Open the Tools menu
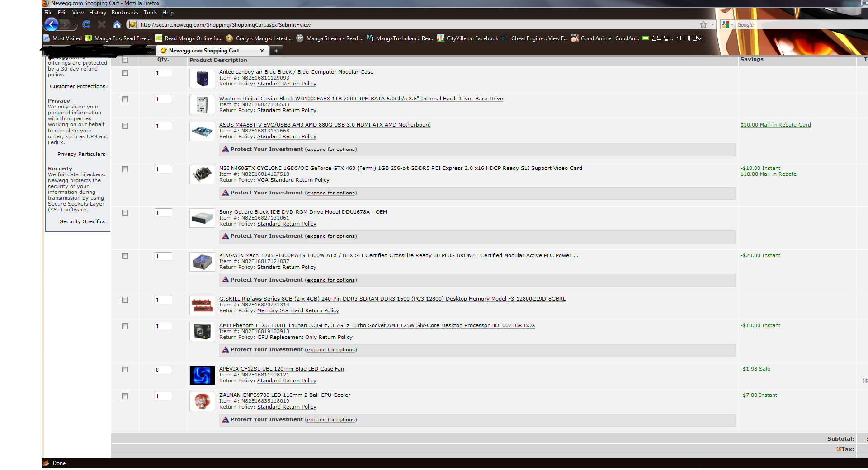Image resolution: width=868 pixels, height=470 pixels. click(x=150, y=13)
